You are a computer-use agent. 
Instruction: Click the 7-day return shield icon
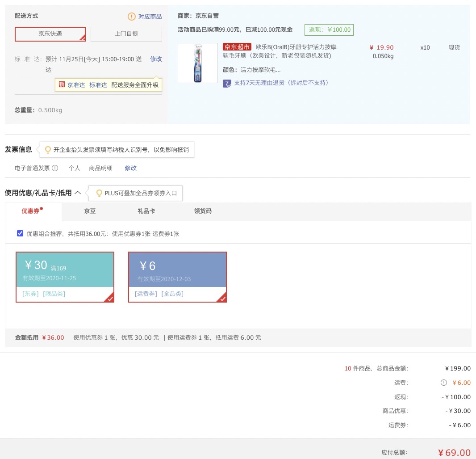[227, 83]
